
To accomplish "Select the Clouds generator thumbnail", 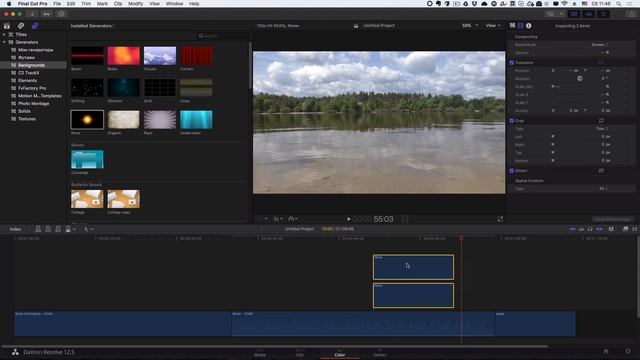I will point(160,56).
